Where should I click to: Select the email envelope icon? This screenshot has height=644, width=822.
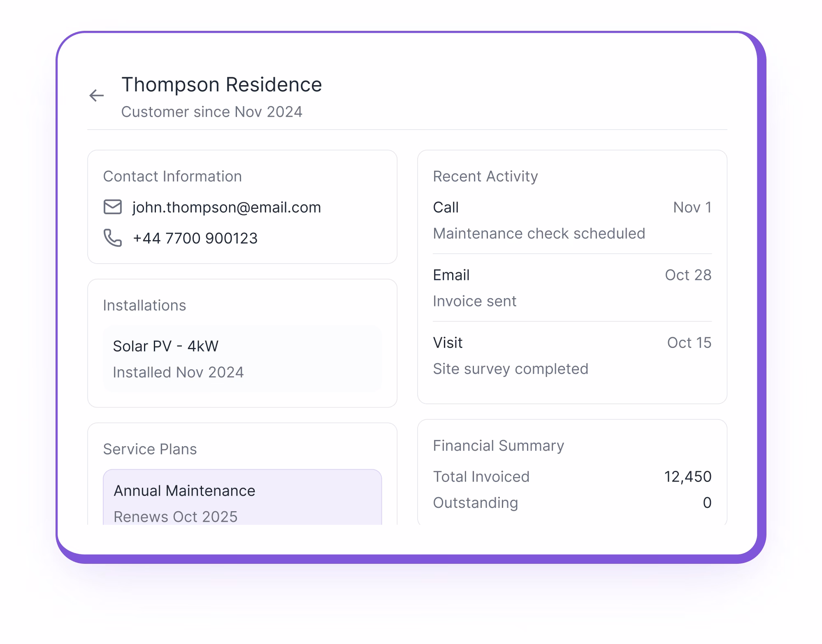pyautogui.click(x=112, y=207)
